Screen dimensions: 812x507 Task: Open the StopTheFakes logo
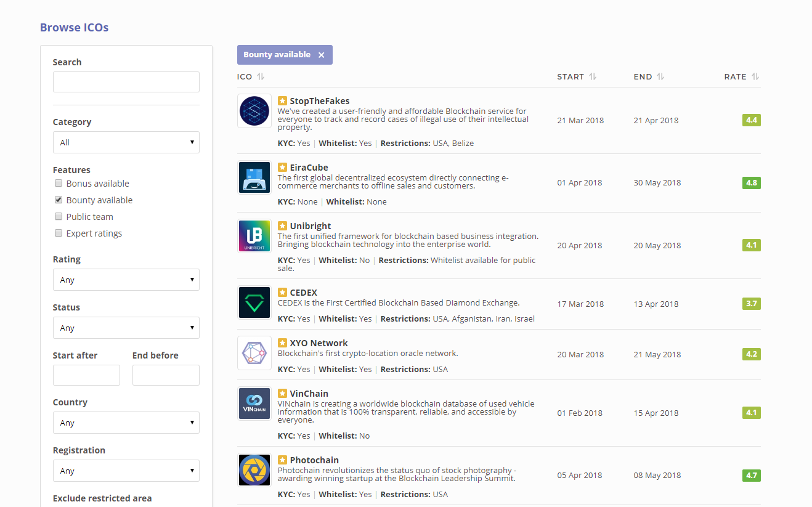click(x=254, y=111)
